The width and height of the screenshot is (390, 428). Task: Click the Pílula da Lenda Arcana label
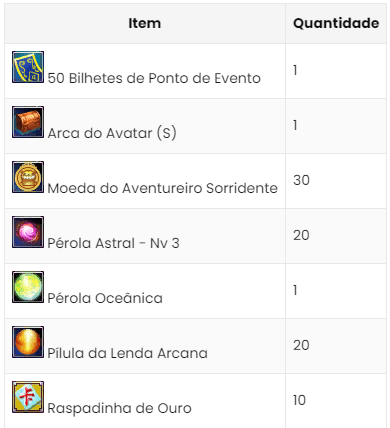pos(127,353)
